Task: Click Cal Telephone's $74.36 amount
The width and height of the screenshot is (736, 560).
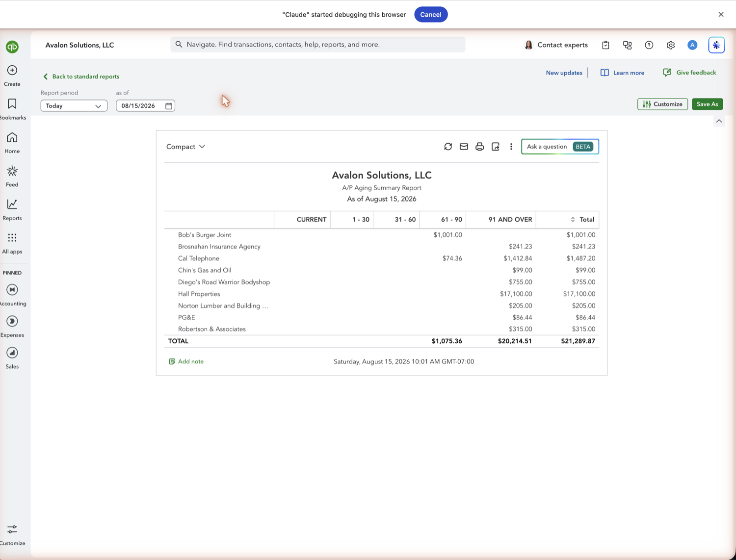Action: pyautogui.click(x=452, y=258)
